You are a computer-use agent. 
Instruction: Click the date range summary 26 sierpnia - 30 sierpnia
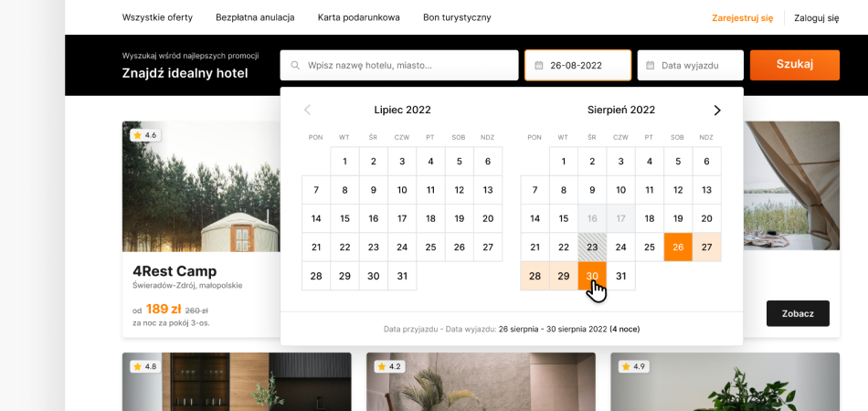[569, 329]
